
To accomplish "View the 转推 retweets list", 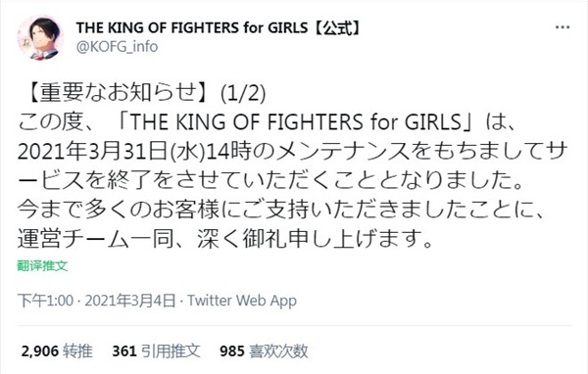I will (77, 351).
